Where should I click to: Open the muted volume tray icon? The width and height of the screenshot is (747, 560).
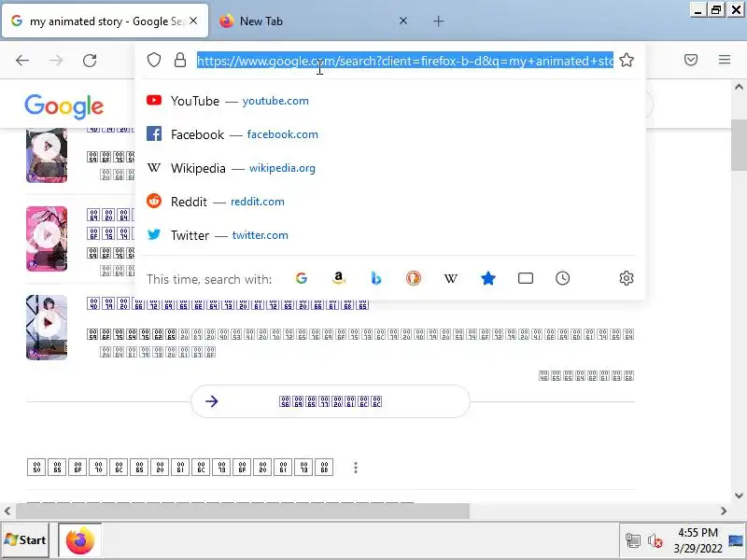(x=655, y=541)
